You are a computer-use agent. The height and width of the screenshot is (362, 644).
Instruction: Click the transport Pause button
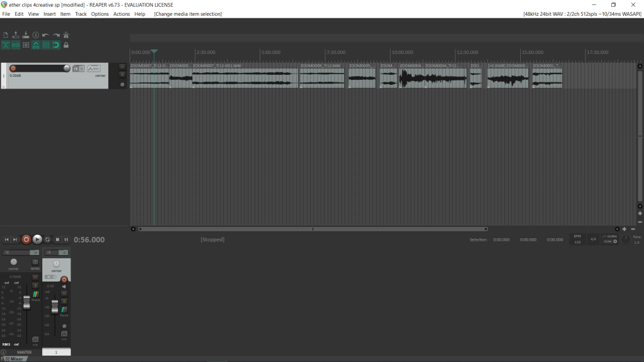(66, 239)
